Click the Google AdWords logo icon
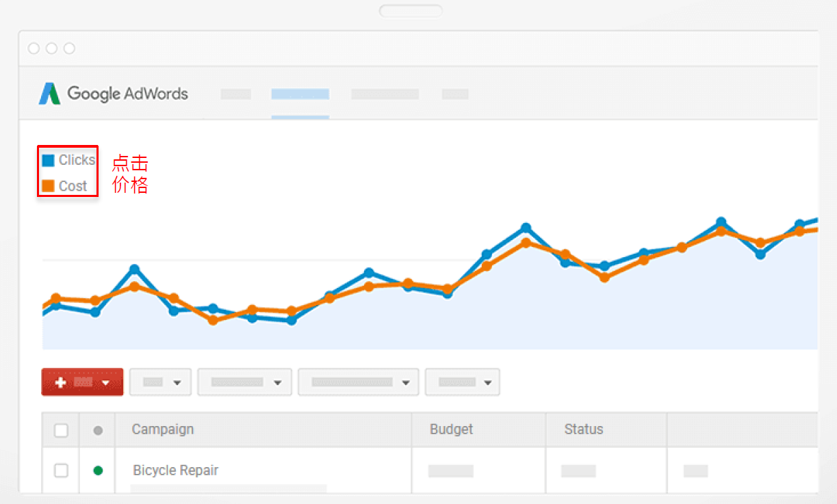 click(x=49, y=94)
